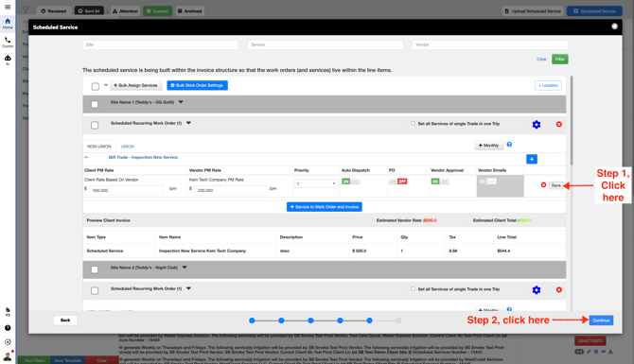Image resolution: width=634 pixels, height=364 pixels.
Task: Expand Site 2 Scheduled Recurring Work Order arrow
Action: [188, 288]
